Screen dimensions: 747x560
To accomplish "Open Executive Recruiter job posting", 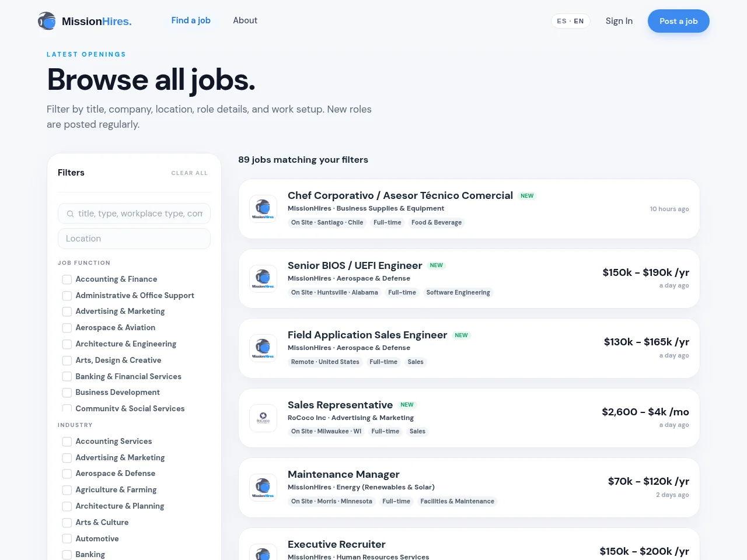I will pyautogui.click(x=337, y=544).
